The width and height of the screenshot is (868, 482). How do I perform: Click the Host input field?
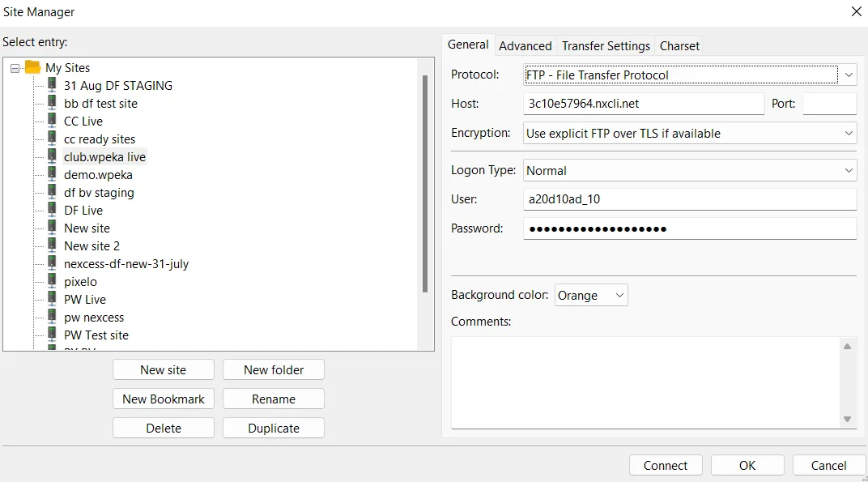point(644,104)
